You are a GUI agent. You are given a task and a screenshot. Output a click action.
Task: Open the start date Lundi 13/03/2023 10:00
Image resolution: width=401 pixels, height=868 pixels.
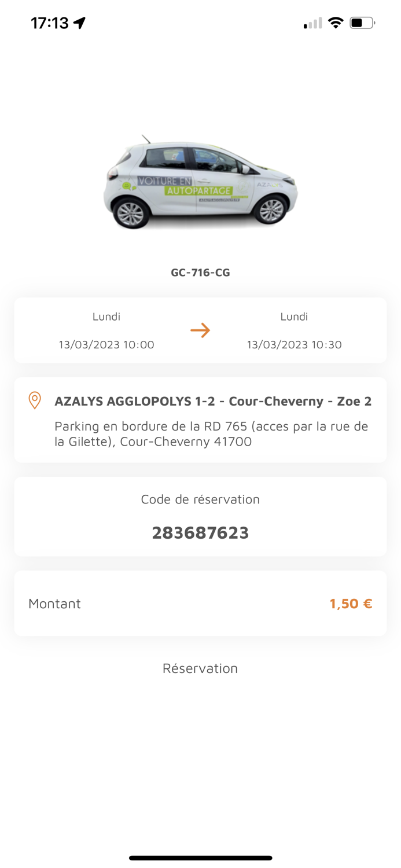(x=106, y=331)
